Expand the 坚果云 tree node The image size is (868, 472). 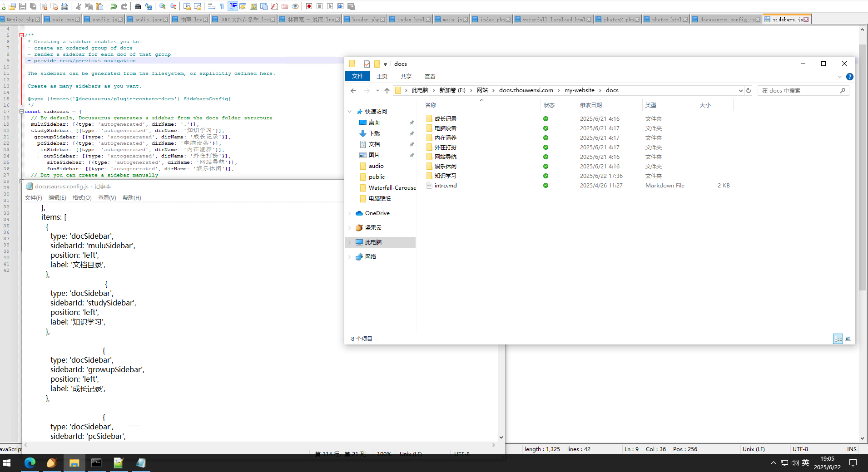pyautogui.click(x=350, y=228)
